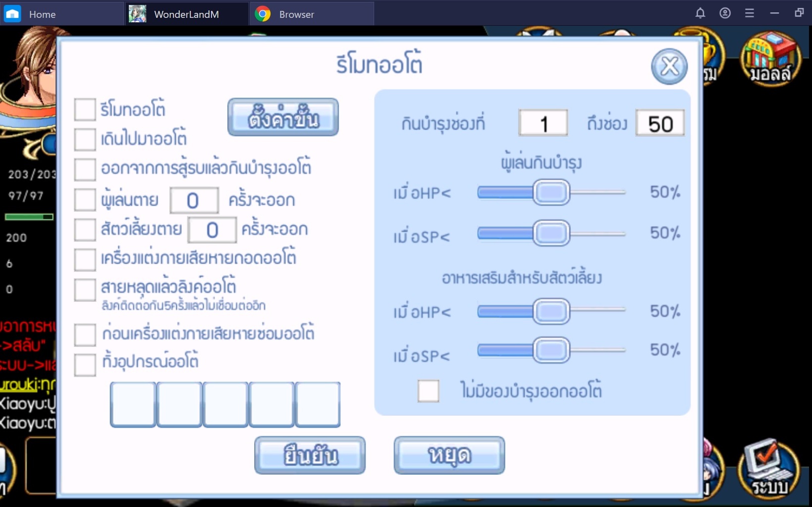The height and width of the screenshot is (507, 812).
Task: Enable the รีโมทออโต้ checkbox
Action: pyautogui.click(x=85, y=110)
